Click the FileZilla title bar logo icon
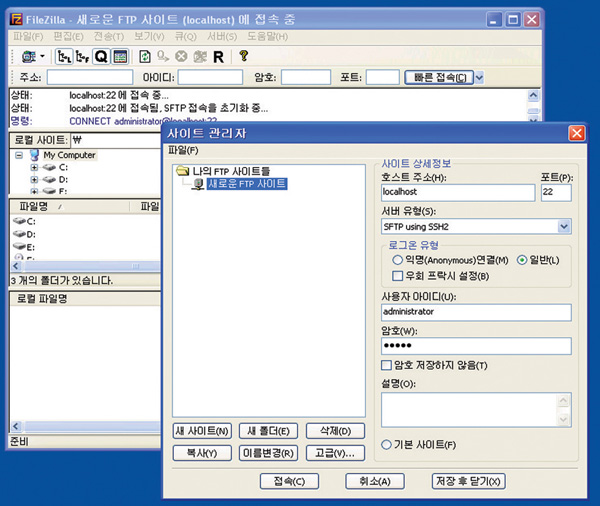 (16, 19)
